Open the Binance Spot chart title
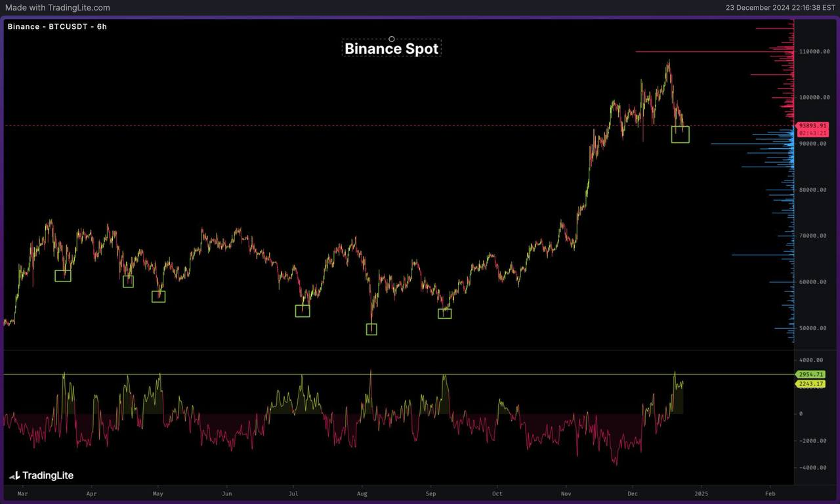The width and height of the screenshot is (840, 504). [391, 49]
